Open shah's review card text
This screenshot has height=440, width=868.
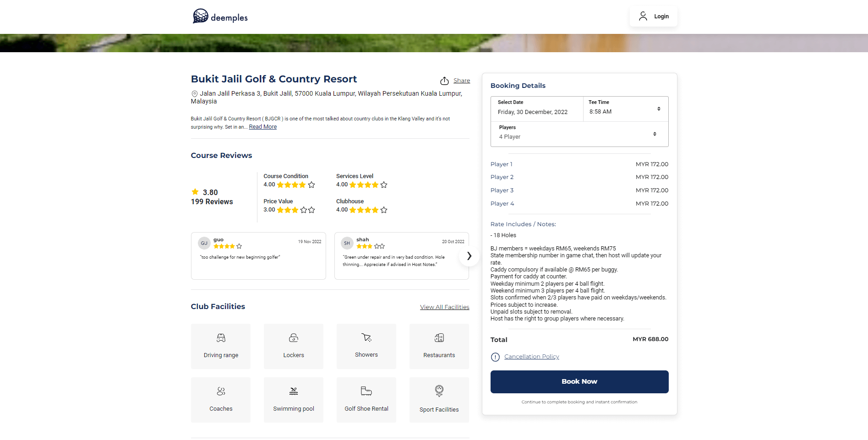click(394, 261)
